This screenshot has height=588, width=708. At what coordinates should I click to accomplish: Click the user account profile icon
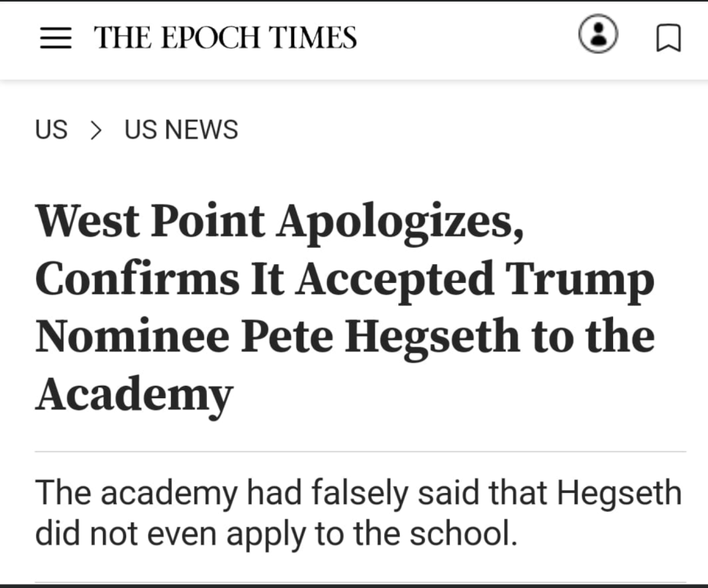point(598,35)
